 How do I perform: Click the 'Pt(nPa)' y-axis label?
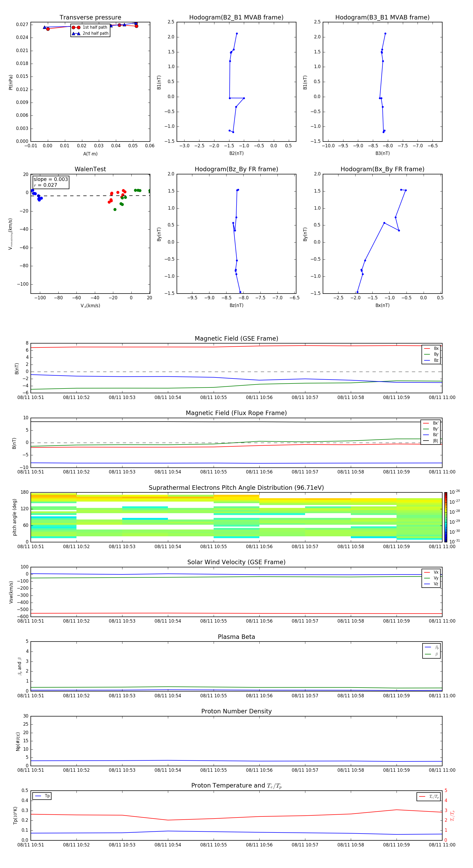[x=11, y=82]
